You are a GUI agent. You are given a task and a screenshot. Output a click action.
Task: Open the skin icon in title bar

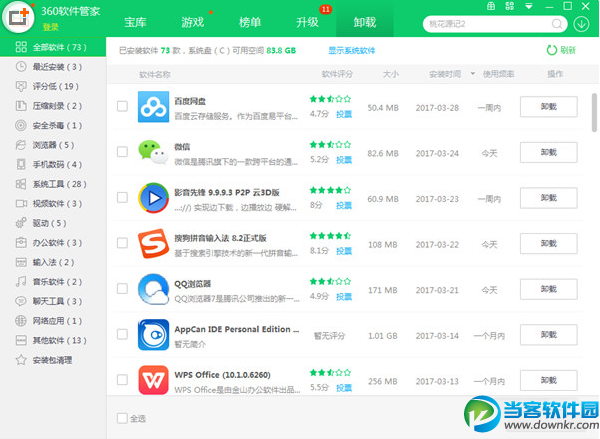click(509, 6)
